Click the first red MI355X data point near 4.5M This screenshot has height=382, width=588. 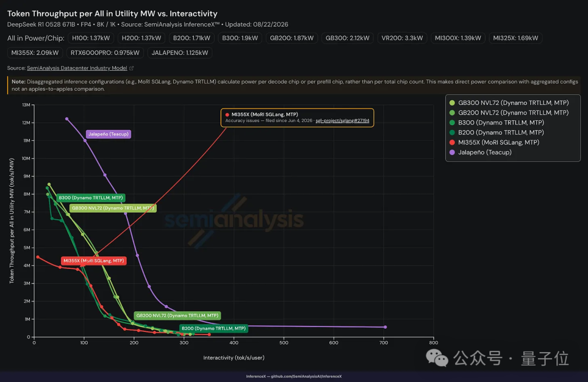click(38, 257)
